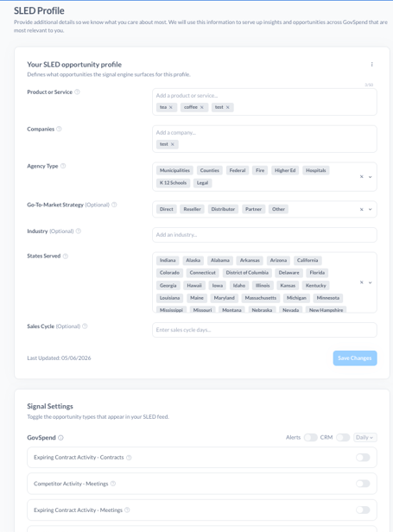Screen dimensions: 393x532
Task: Remove the coffee tag from Product or Service
Action: [201, 107]
